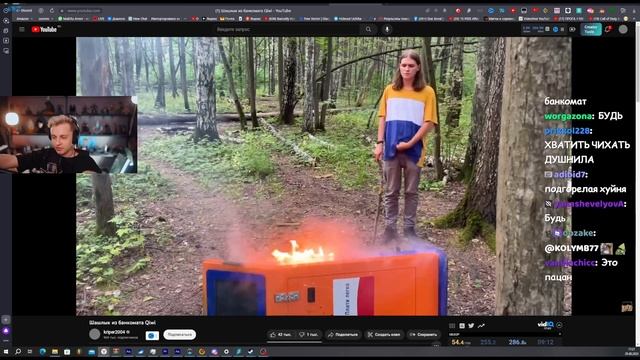Subscribe with the Подписаться button
Viewport: 640px width, 360px height.
point(180,335)
